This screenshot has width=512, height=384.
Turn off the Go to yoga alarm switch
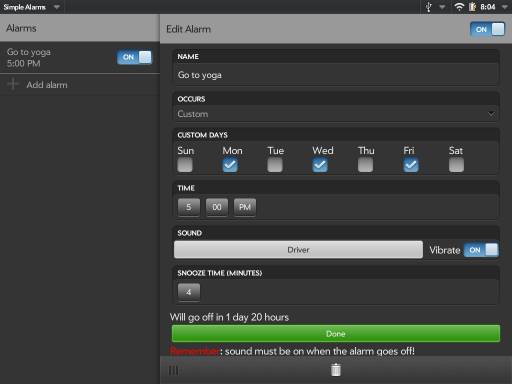pos(135,57)
